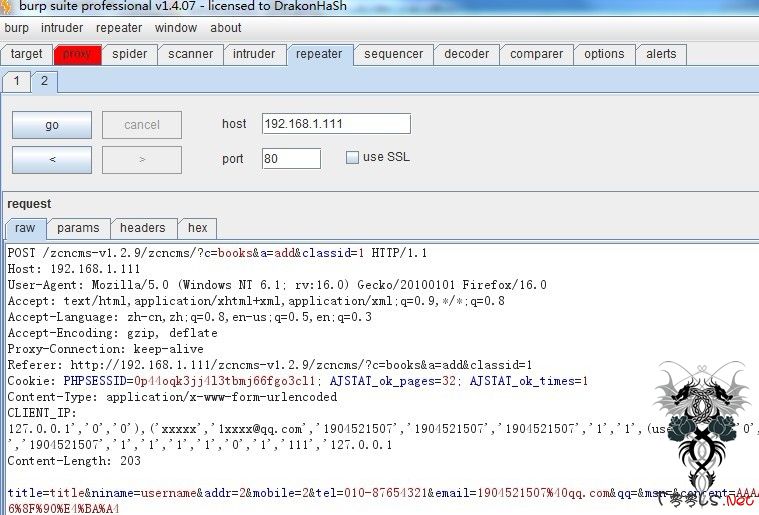
Task: Click the User-Agent header line
Action: (277, 285)
